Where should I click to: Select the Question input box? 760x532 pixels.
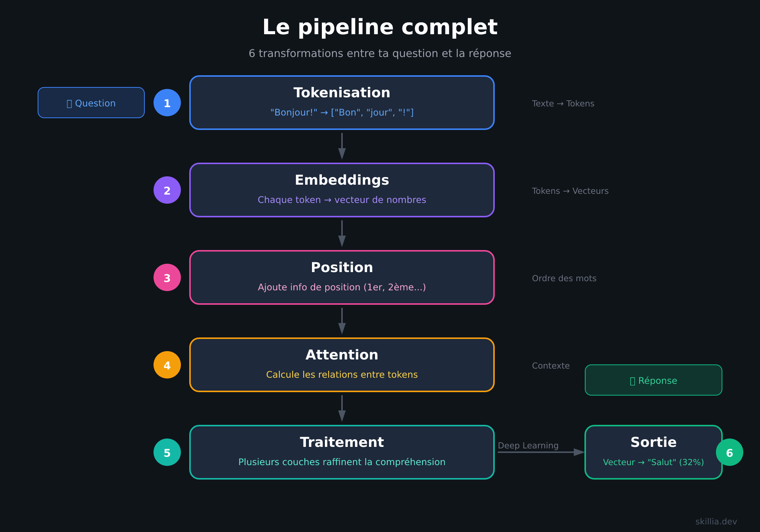pos(91,103)
